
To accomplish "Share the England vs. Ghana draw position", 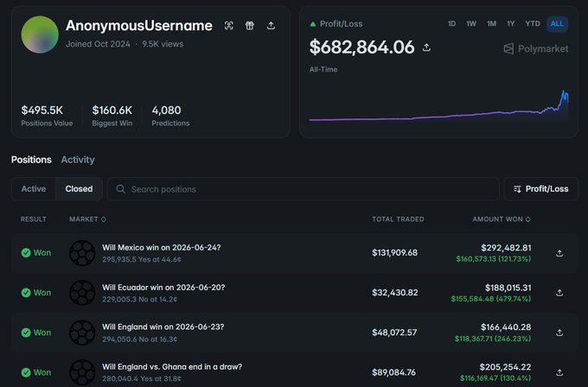I will click(559, 372).
